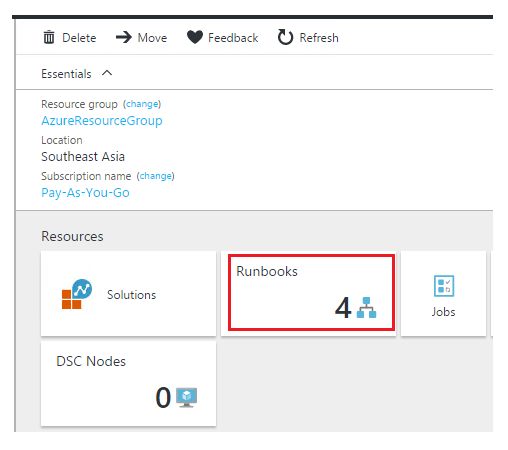Screen dimensions: 508x450
Task: Open the AzureResourceGroup link
Action: coord(102,120)
